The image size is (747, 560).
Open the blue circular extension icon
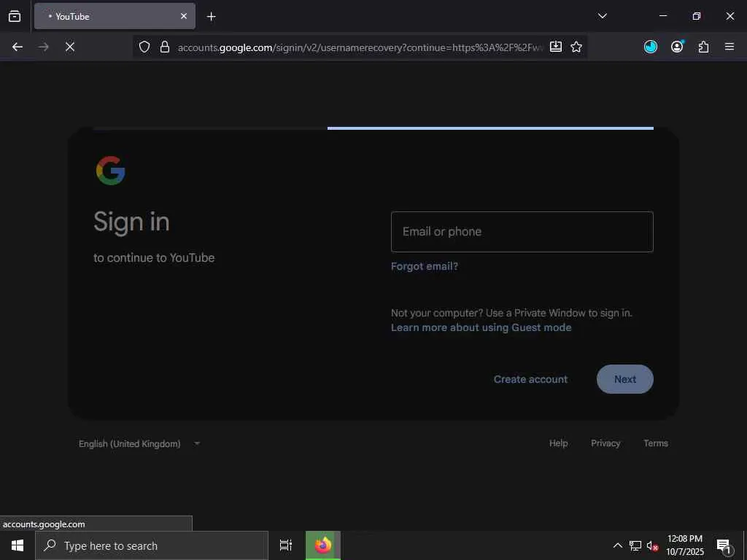click(650, 47)
